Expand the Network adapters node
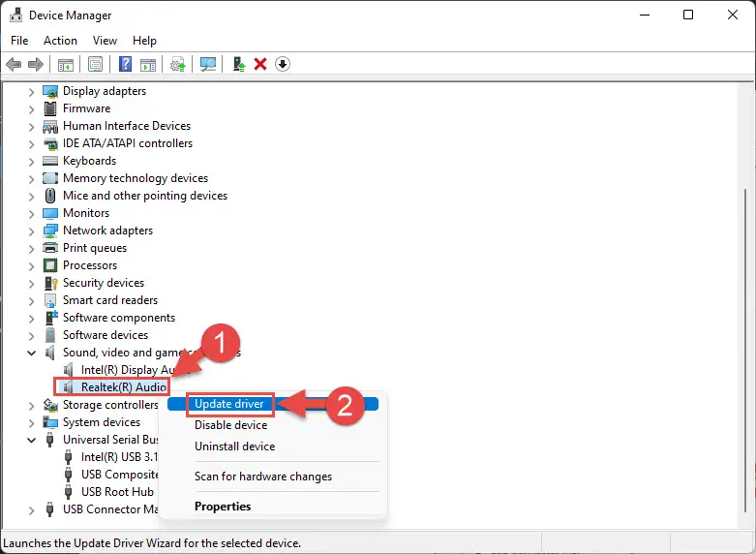Image resolution: width=756 pixels, height=554 pixels. (x=31, y=231)
